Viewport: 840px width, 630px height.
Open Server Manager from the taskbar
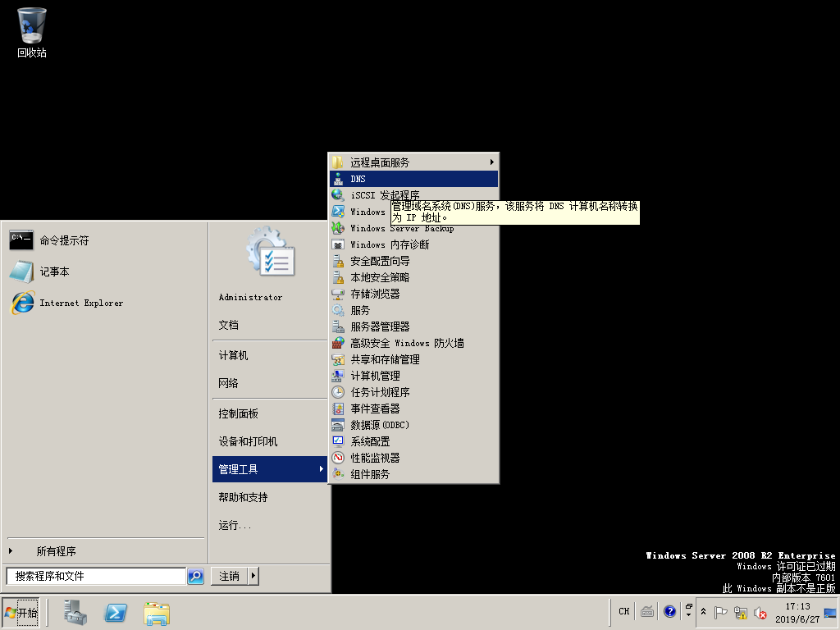pos(75,613)
